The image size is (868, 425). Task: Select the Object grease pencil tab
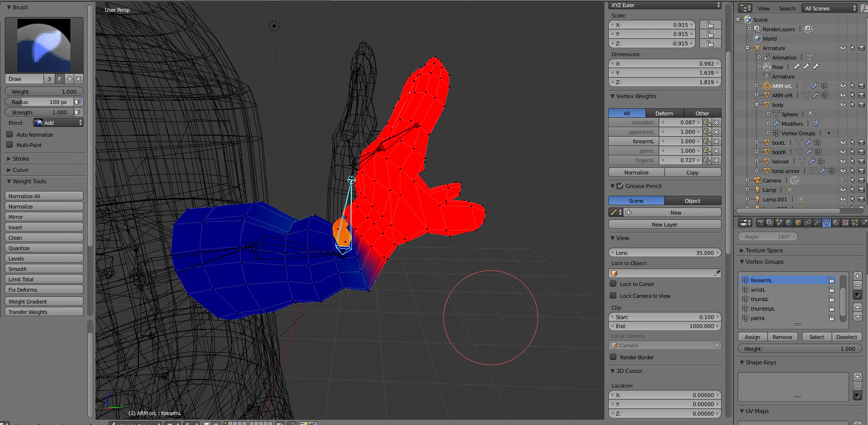pos(693,200)
